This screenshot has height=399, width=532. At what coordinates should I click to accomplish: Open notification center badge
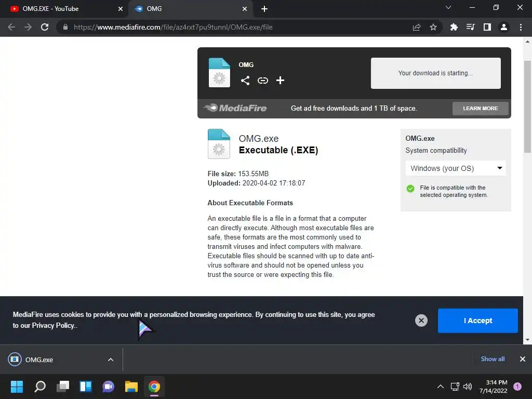517,387
